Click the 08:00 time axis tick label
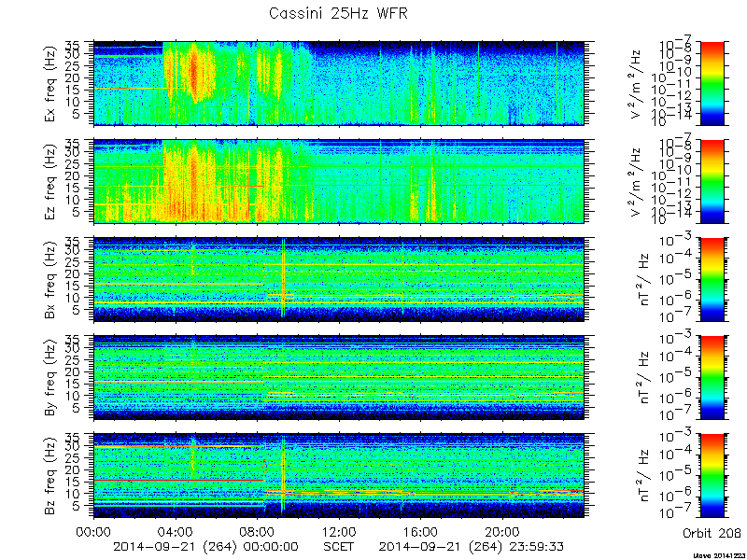Viewport: 747px width, 560px height. tap(258, 532)
